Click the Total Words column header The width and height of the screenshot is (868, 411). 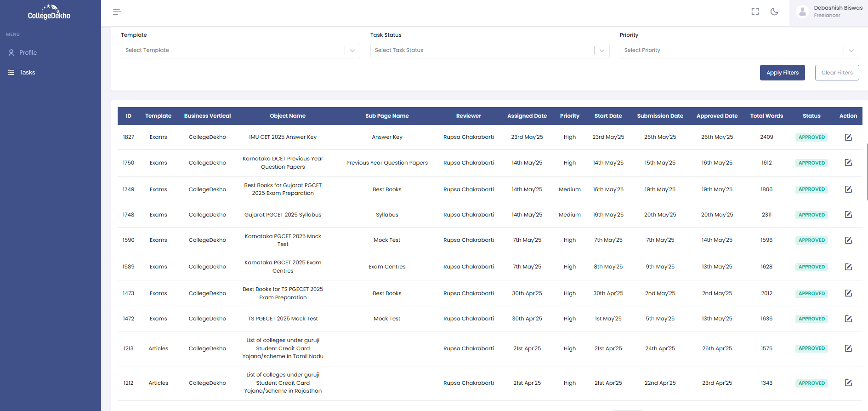click(x=766, y=116)
